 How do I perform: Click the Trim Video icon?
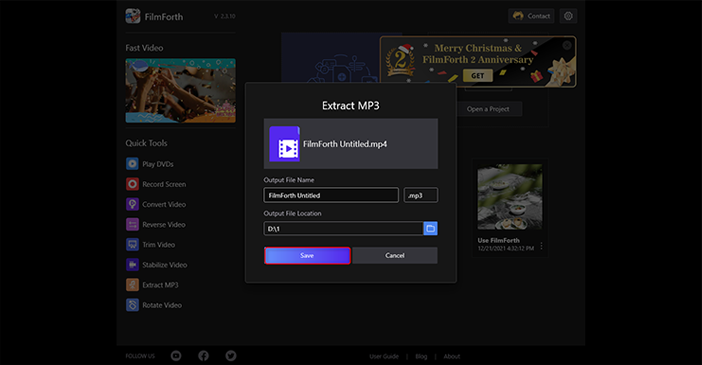point(133,245)
